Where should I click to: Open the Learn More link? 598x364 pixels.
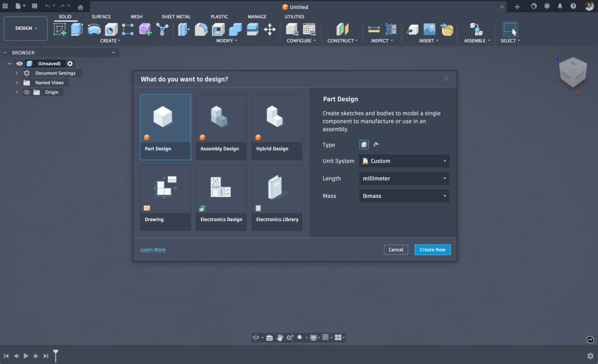click(x=153, y=249)
